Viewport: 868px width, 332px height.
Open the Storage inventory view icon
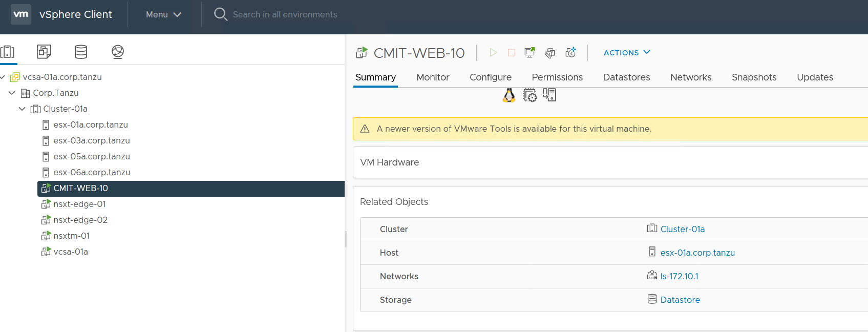click(x=81, y=52)
